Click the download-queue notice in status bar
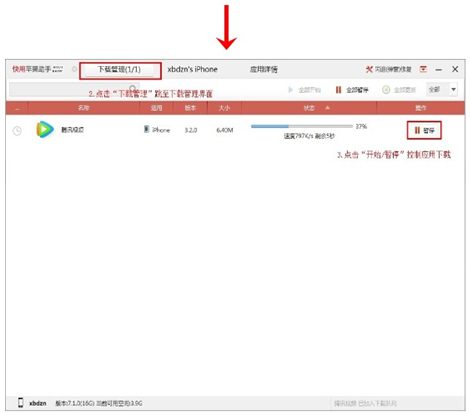Viewport: 470px width, 413px height. pyautogui.click(x=365, y=404)
